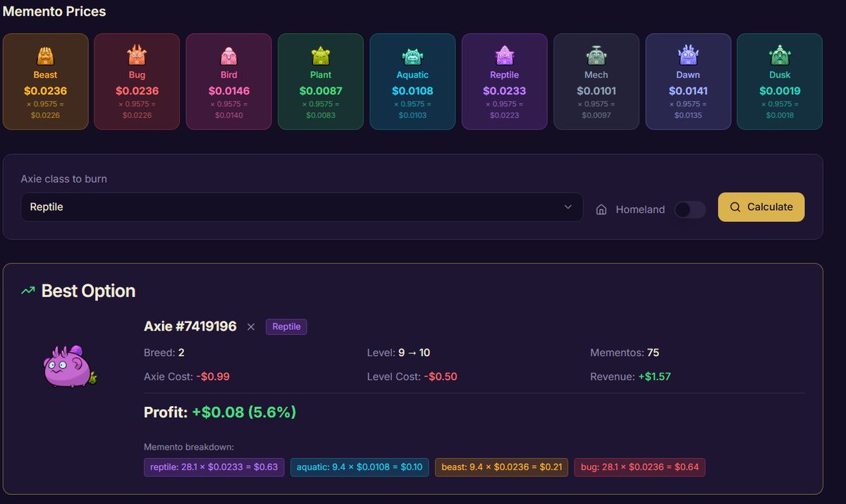Click the Beast price $0.0236
Viewport: 846px width, 504px height.
click(46, 90)
